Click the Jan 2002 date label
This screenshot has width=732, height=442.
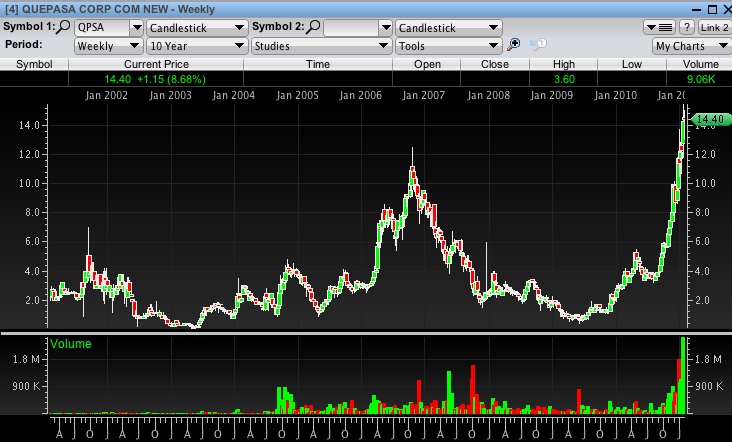(x=106, y=95)
